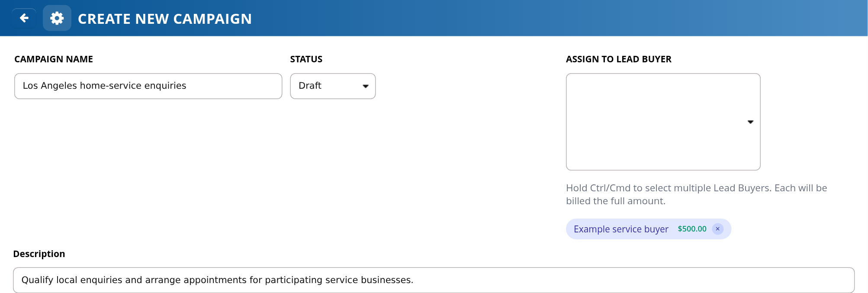Open the Status dropdown showing Draft

click(333, 86)
